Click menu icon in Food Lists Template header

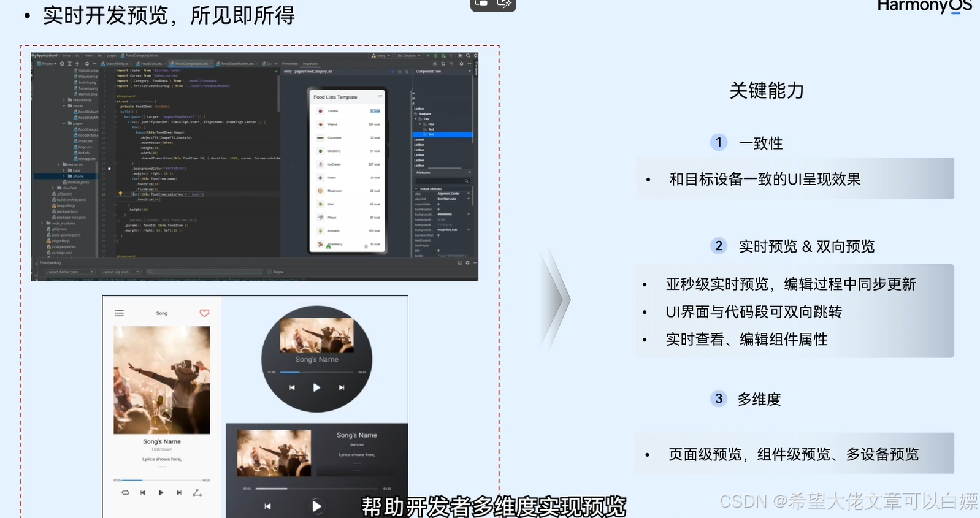pyautogui.click(x=380, y=97)
